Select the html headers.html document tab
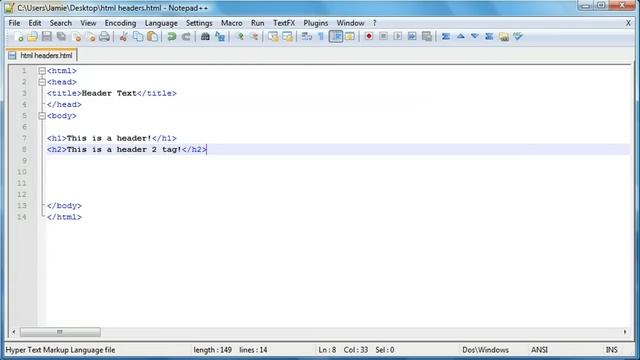This screenshot has width=640, height=360. 42,56
